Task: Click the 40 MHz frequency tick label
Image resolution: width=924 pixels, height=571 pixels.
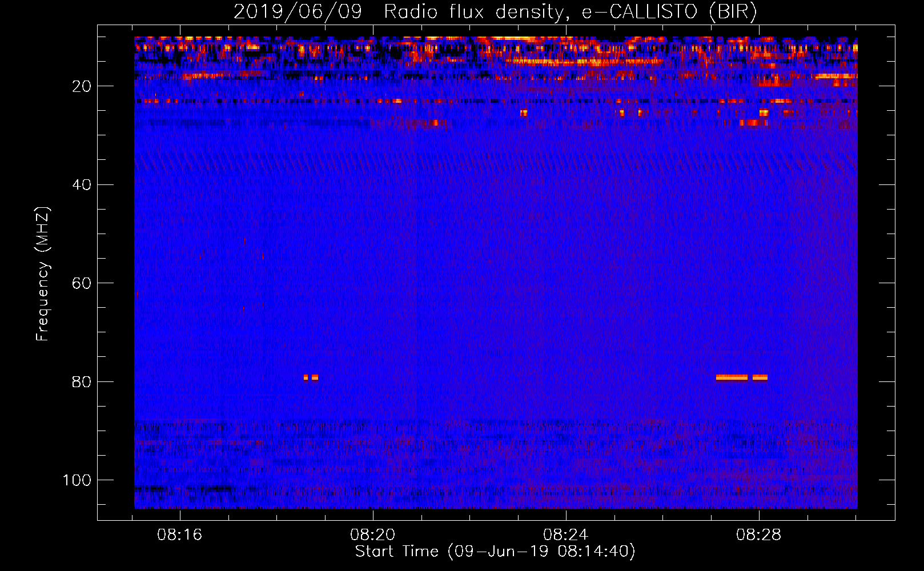Action: 82,185
